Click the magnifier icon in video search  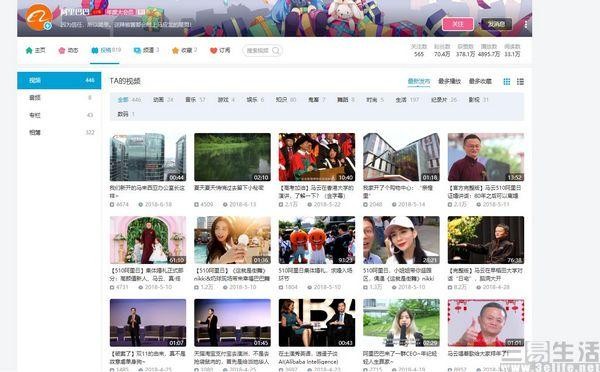tap(276, 51)
